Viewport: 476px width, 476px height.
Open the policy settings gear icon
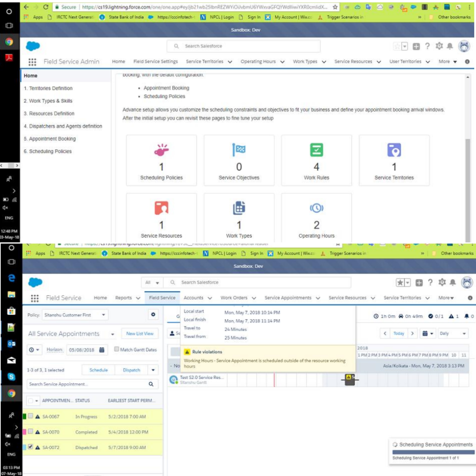[153, 315]
